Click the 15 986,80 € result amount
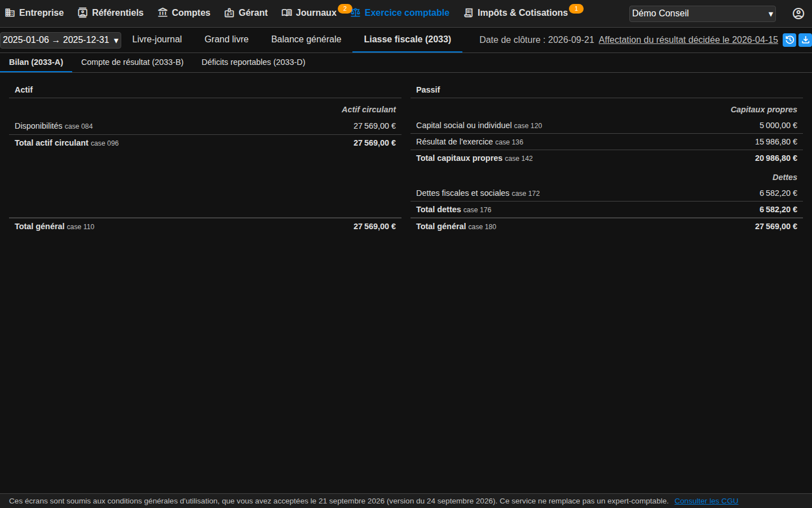The image size is (812, 508). [776, 142]
